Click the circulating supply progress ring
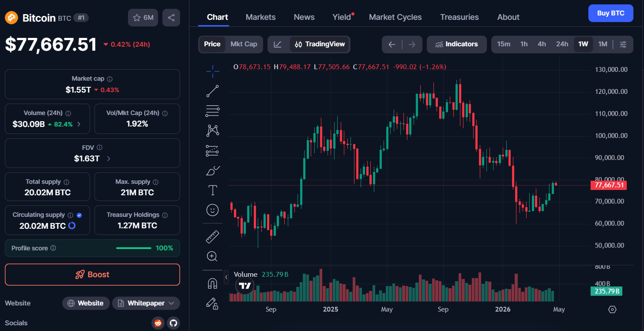Screen dimensions: 644x331 tap(72, 226)
